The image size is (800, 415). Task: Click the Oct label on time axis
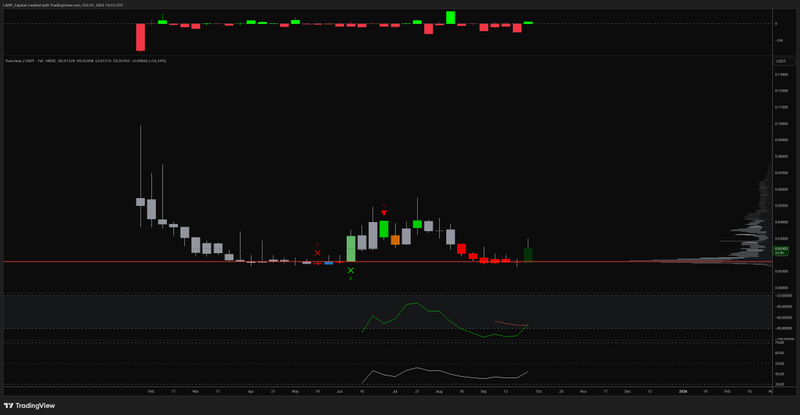click(539, 393)
